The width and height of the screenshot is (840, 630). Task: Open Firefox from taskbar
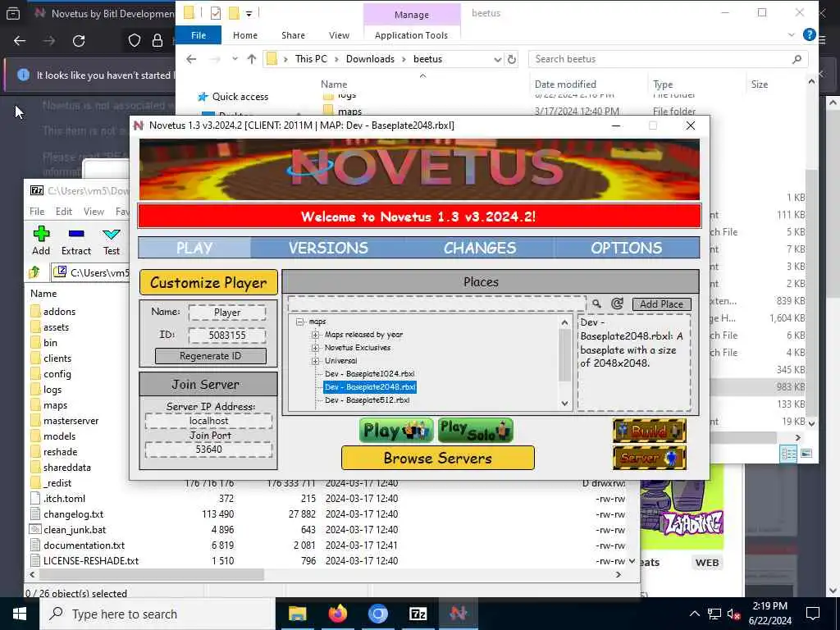[x=337, y=614]
